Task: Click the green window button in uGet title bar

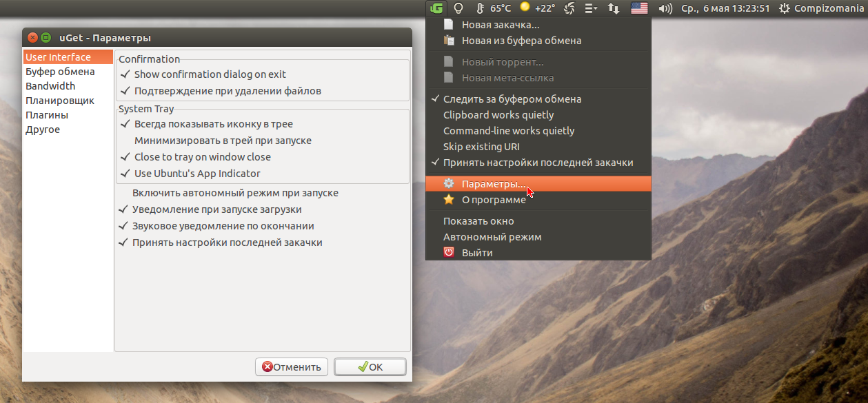Action: (x=46, y=37)
